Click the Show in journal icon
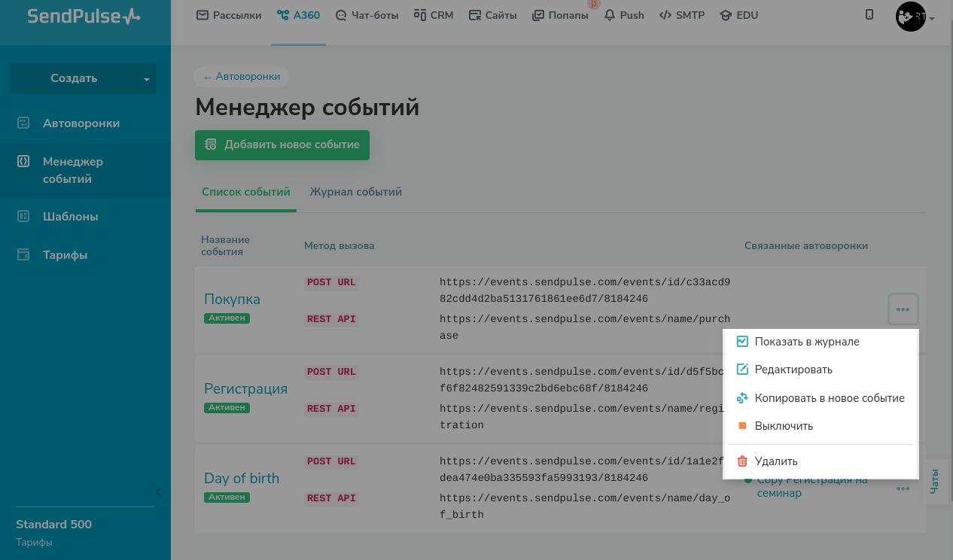 (x=742, y=342)
